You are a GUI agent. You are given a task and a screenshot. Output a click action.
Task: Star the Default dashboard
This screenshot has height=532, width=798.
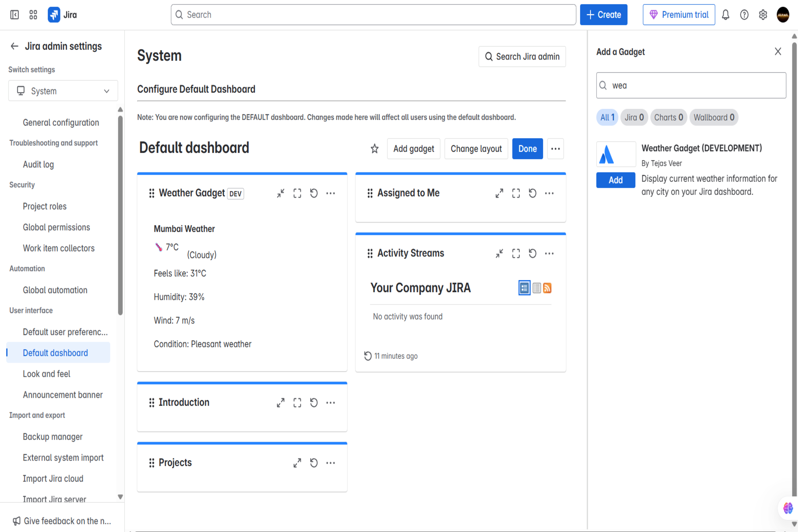(x=374, y=149)
